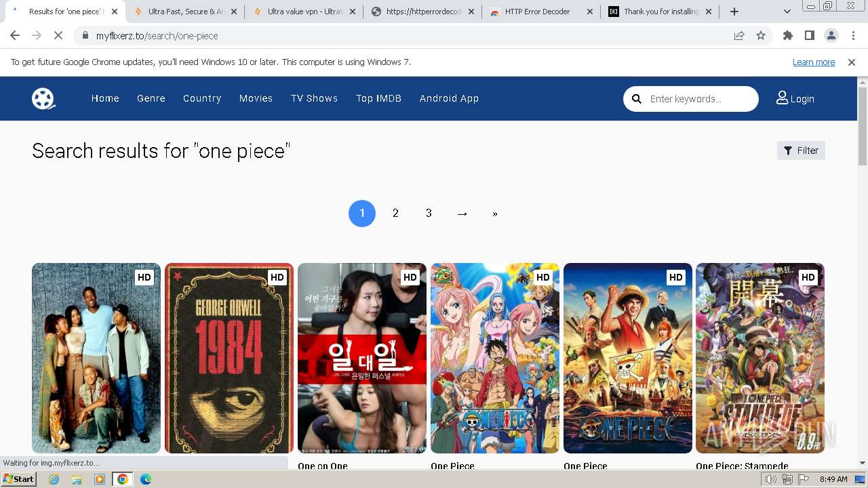
Task: Open the Top IMDB menu item
Action: point(378,98)
